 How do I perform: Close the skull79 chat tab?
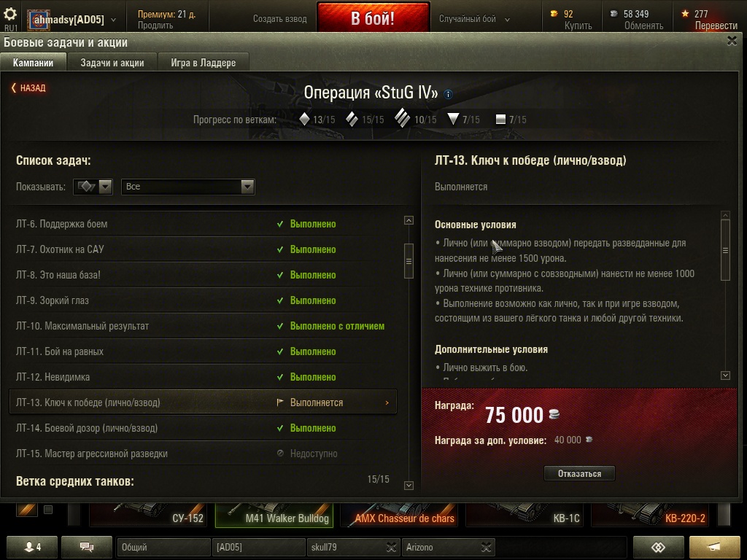(391, 547)
